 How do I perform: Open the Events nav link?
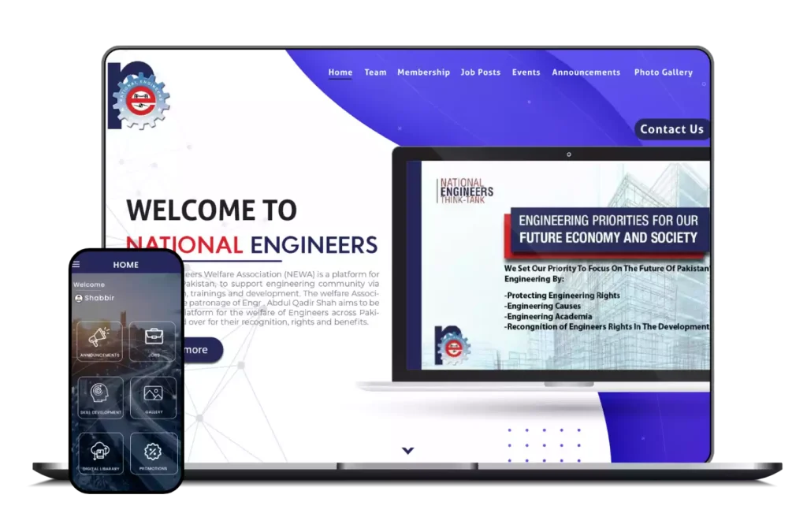(x=526, y=73)
